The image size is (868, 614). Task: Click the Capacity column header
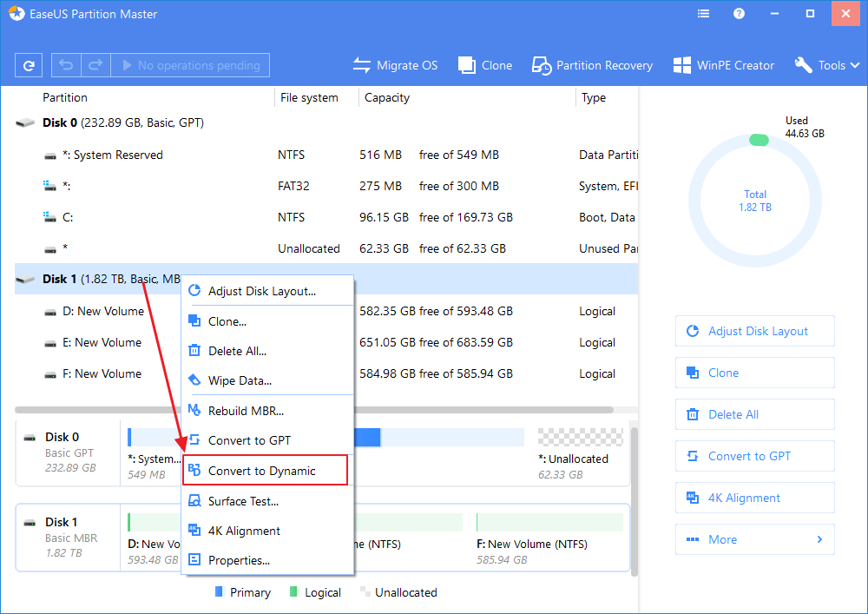pos(387,97)
